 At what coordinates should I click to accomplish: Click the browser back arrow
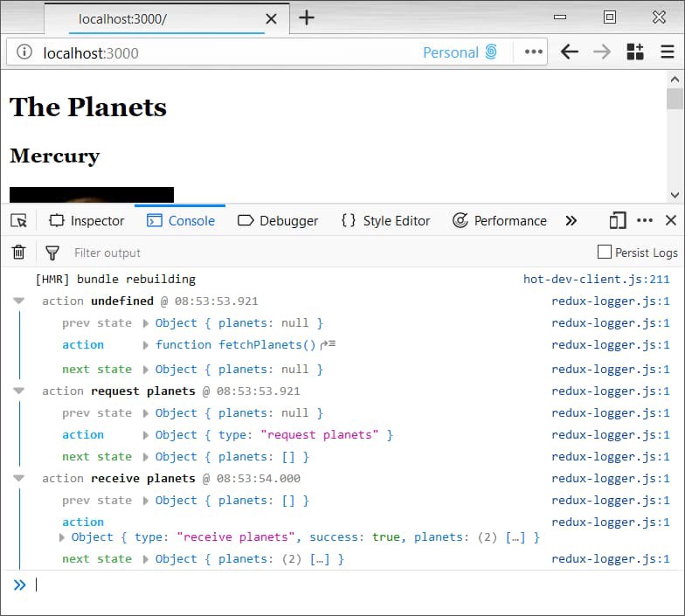pos(570,52)
